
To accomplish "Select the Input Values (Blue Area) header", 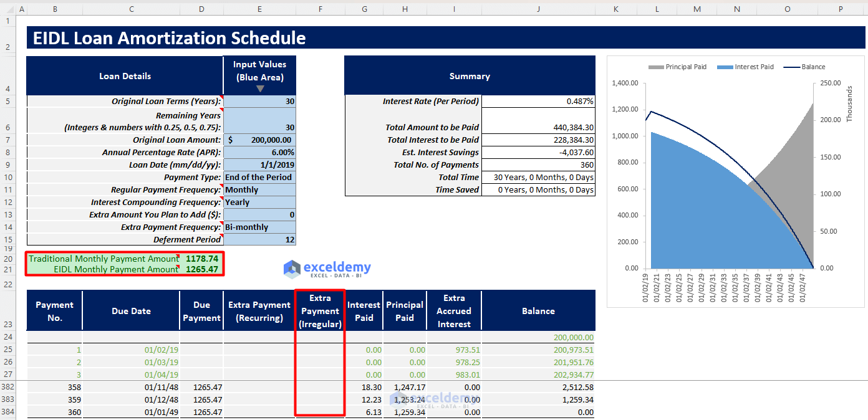I will 259,76.
